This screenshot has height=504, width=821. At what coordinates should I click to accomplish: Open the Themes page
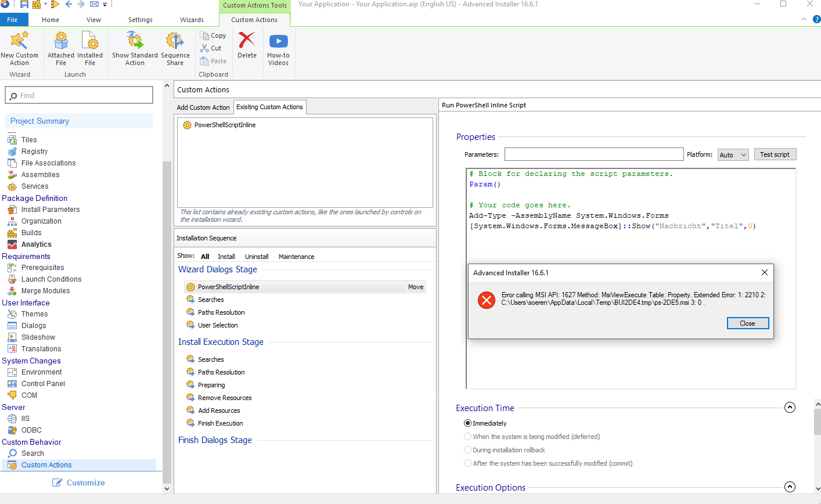tap(34, 314)
